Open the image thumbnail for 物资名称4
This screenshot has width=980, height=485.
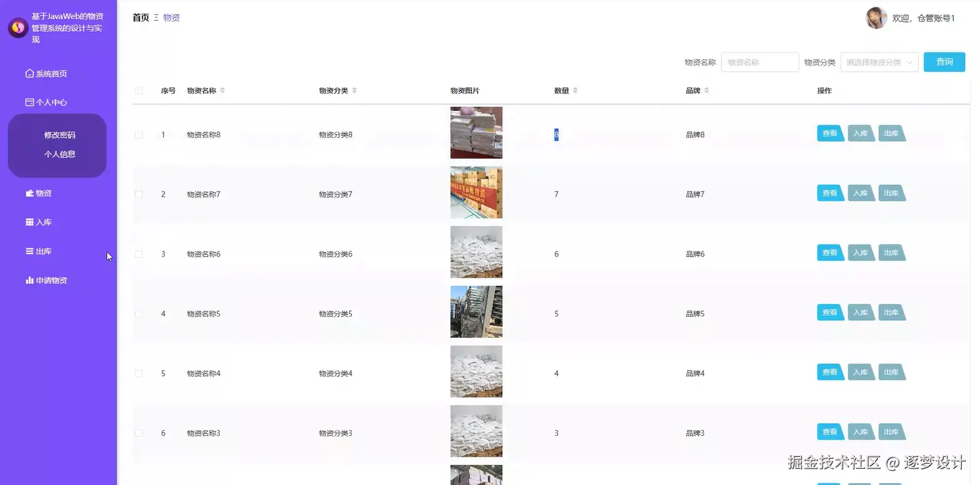point(476,371)
